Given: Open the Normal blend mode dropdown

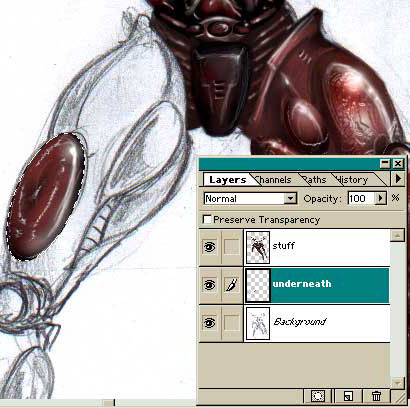Looking at the screenshot, I should (250, 199).
